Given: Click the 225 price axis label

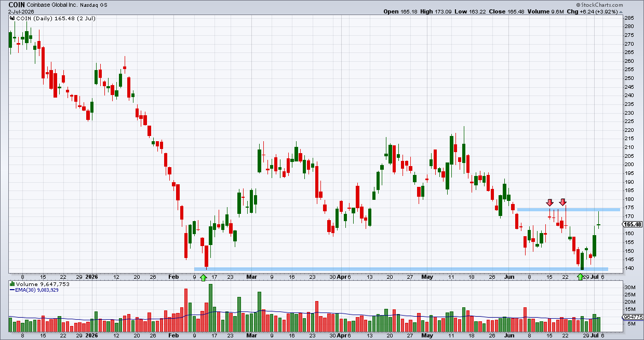Looking at the screenshot, I should click(x=628, y=121).
